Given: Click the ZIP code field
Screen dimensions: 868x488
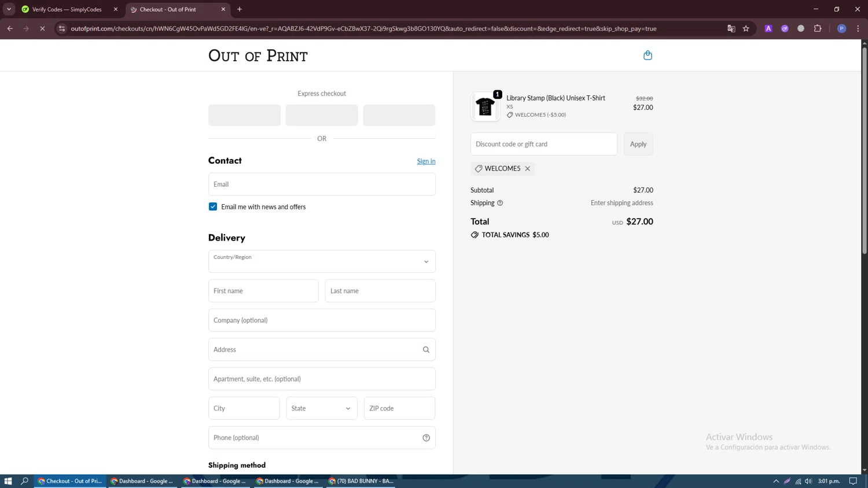Looking at the screenshot, I should click(399, 408).
